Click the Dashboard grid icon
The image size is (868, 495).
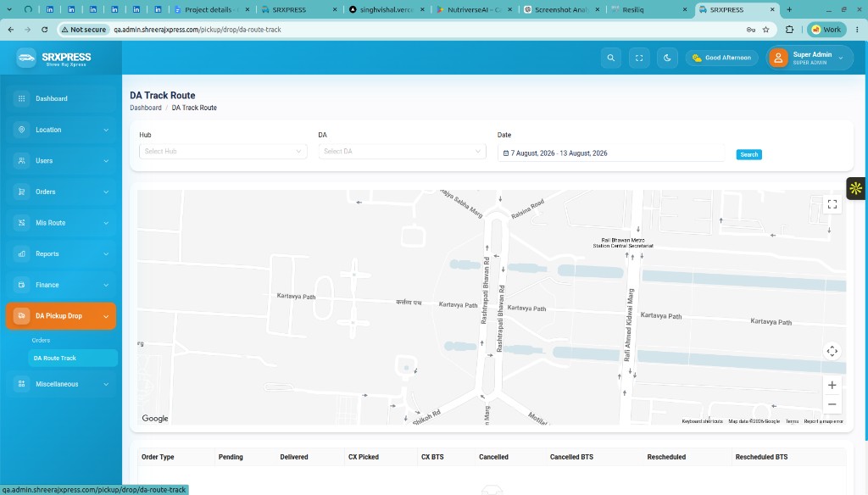[21, 98]
